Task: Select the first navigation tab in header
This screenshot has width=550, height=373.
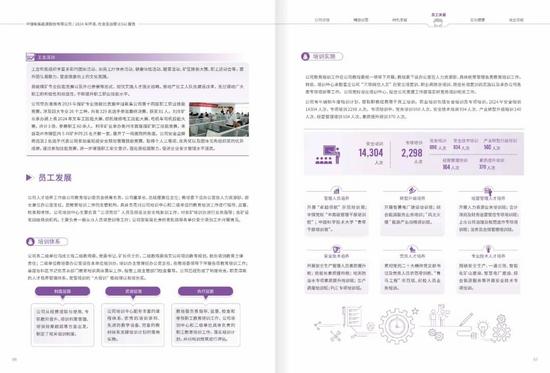Action: pos(322,20)
